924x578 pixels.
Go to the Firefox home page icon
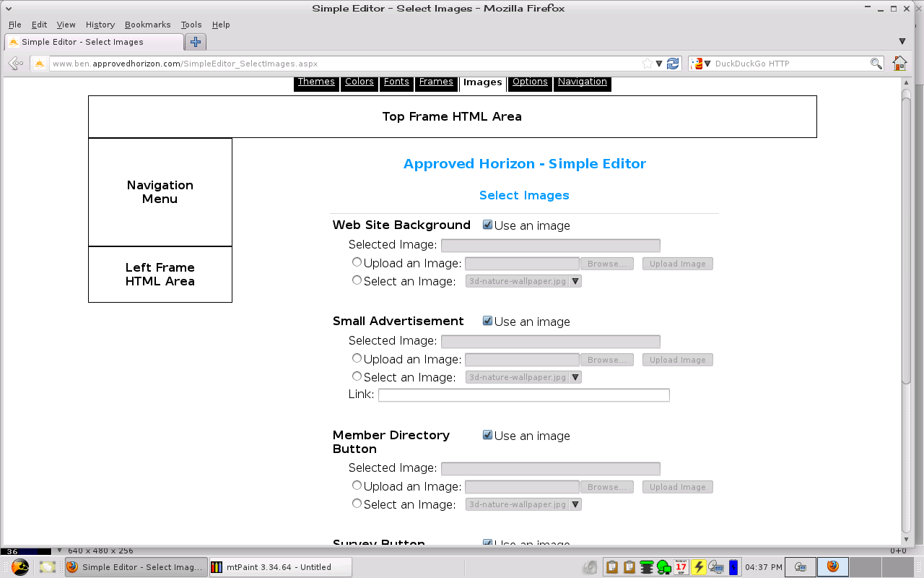(899, 64)
